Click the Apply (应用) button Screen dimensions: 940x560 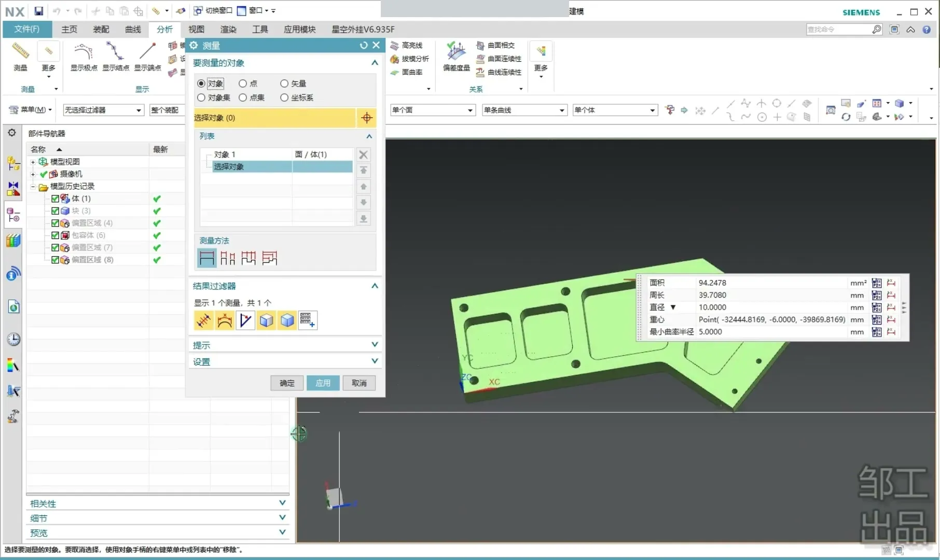coord(323,383)
